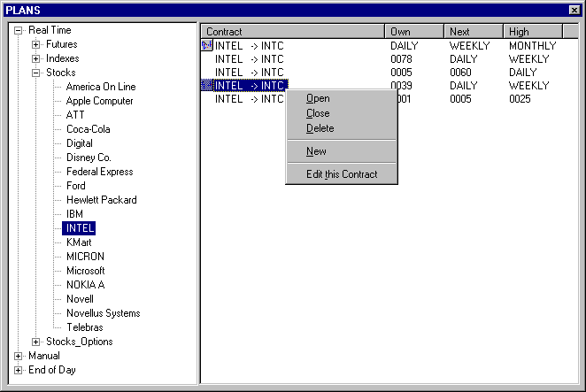
Task: Select Hewlett Packard tree item
Action: (101, 200)
